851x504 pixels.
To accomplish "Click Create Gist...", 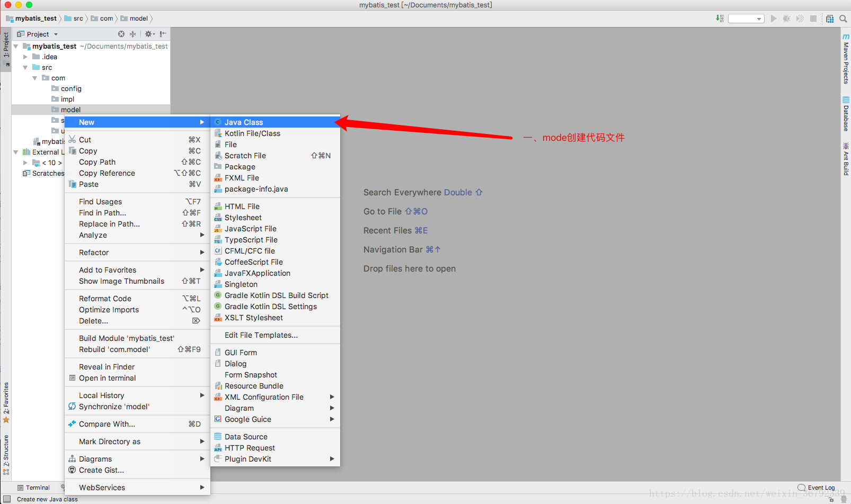I will point(137,470).
